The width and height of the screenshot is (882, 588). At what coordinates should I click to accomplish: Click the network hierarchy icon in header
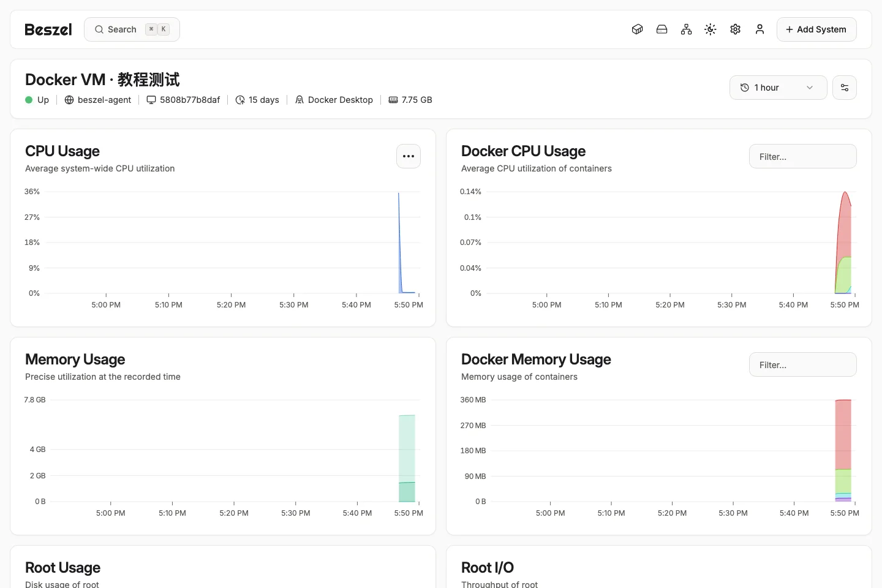coord(686,29)
